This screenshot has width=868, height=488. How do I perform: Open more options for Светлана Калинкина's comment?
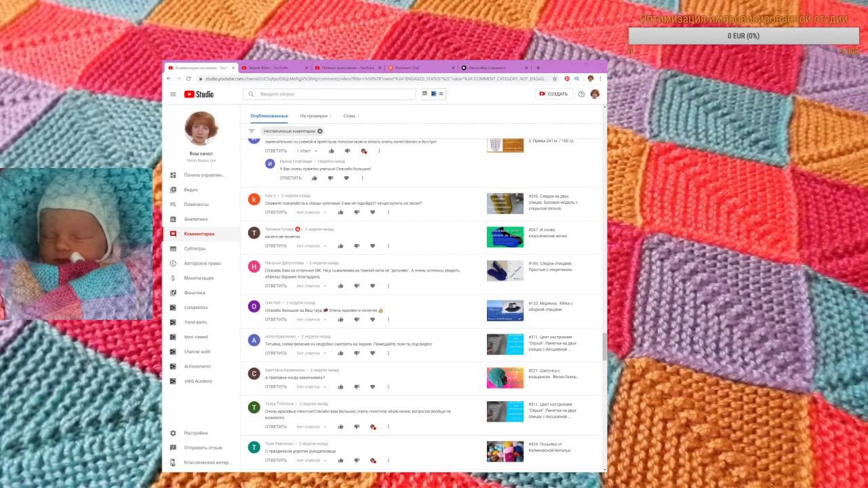389,387
